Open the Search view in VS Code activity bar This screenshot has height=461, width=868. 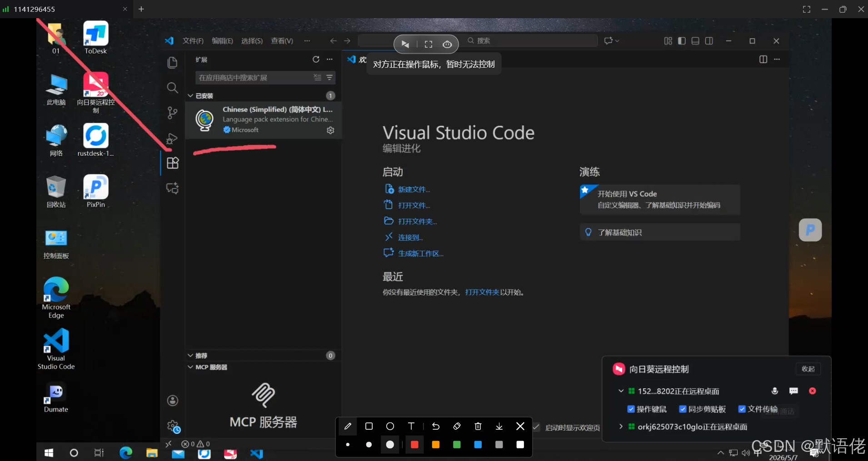pyautogui.click(x=172, y=88)
